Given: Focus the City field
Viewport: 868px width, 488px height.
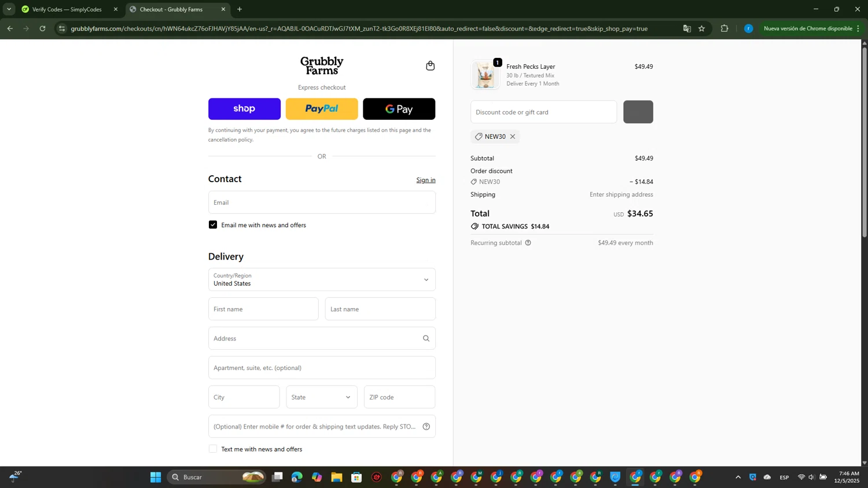Looking at the screenshot, I should click(x=244, y=397).
